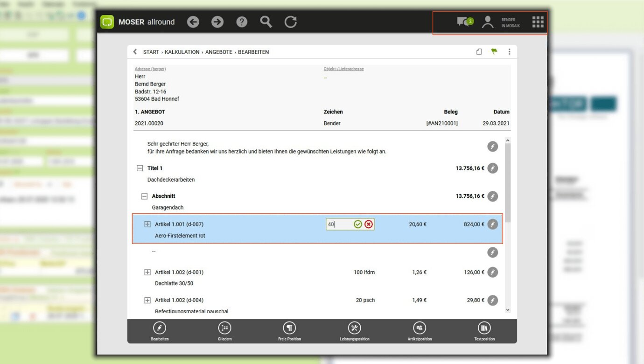Screen dimensions: 644x364
Task: Open the help question mark icon
Action: (242, 22)
